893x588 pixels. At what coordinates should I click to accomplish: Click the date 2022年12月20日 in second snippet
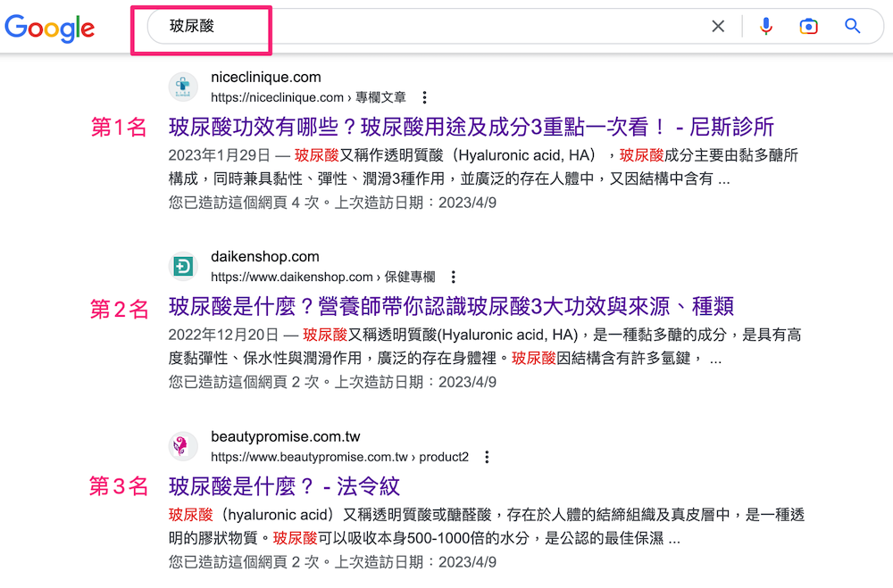(223, 335)
